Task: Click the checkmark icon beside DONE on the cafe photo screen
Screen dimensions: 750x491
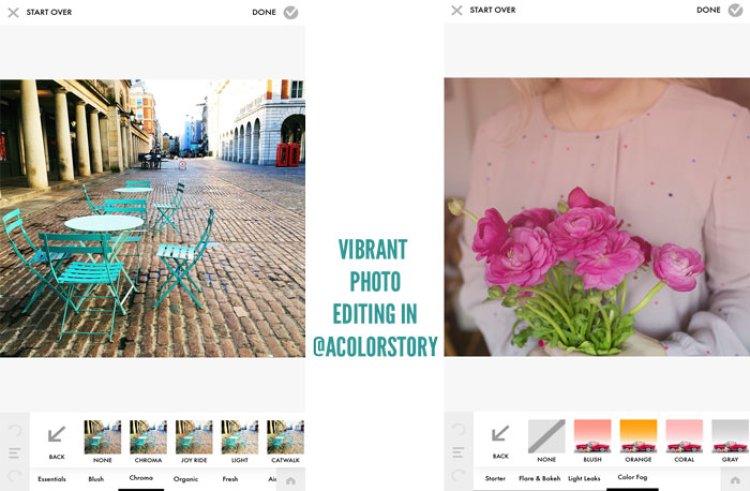Action: coord(290,12)
